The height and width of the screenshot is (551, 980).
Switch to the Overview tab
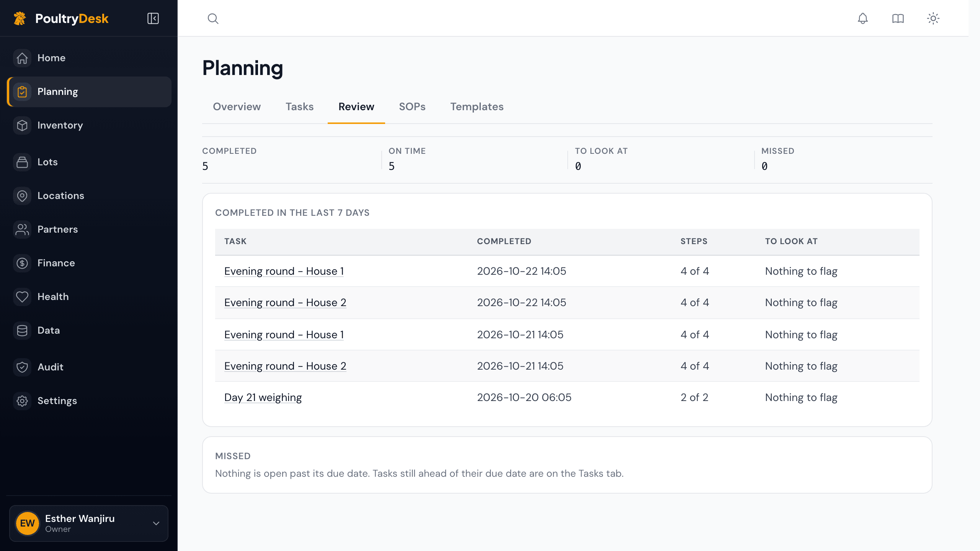237,107
